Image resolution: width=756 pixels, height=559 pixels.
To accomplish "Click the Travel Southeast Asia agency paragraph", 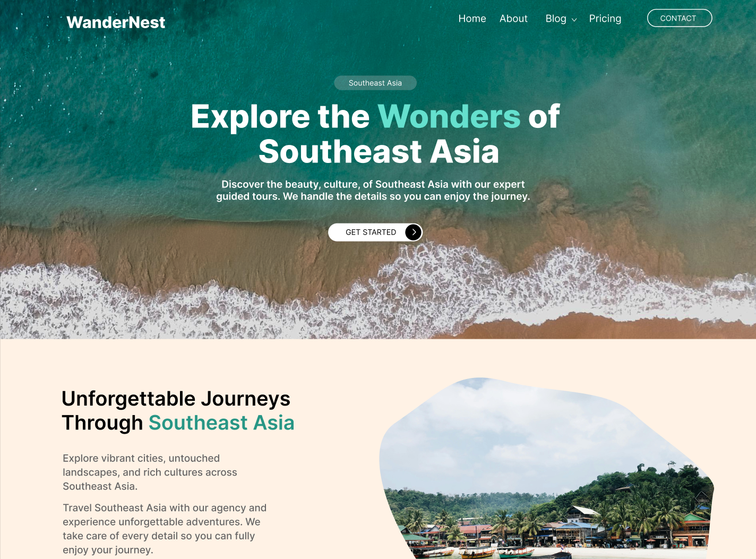I will pyautogui.click(x=165, y=529).
